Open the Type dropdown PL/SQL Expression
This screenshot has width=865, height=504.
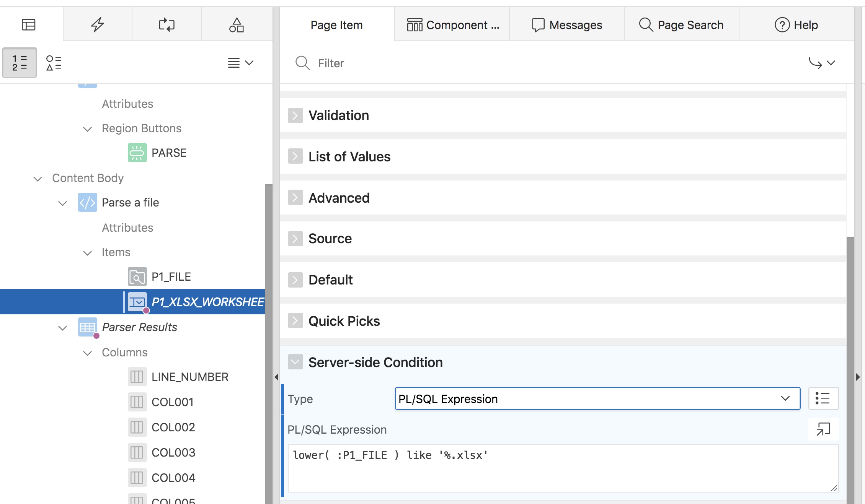[x=597, y=398]
